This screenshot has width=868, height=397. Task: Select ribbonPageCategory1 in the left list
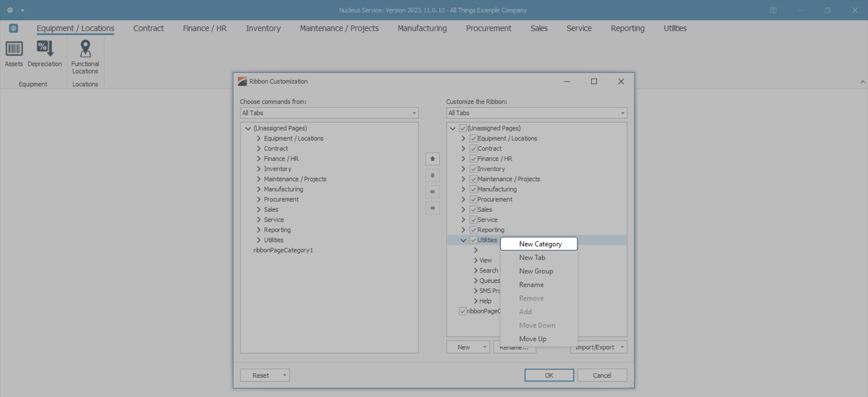click(283, 250)
